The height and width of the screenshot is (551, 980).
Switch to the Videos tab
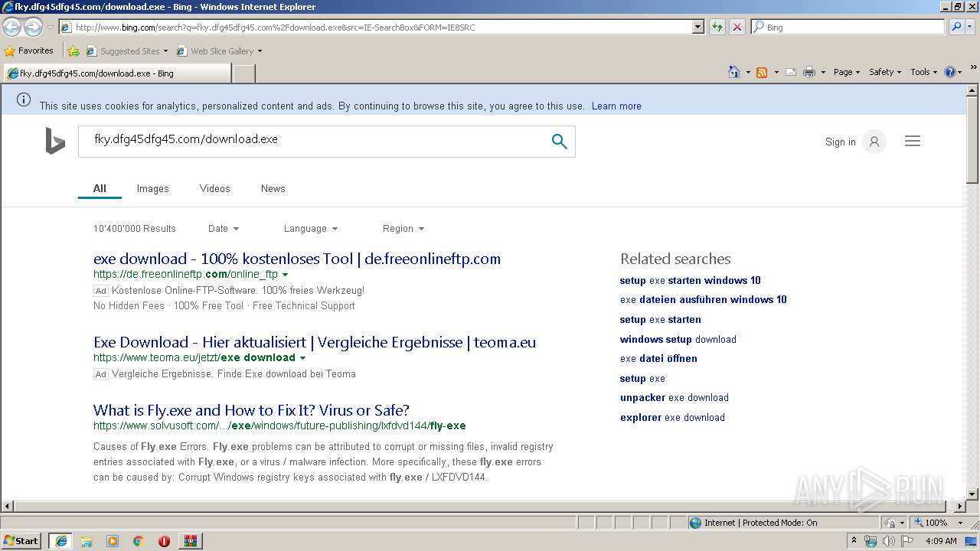214,188
